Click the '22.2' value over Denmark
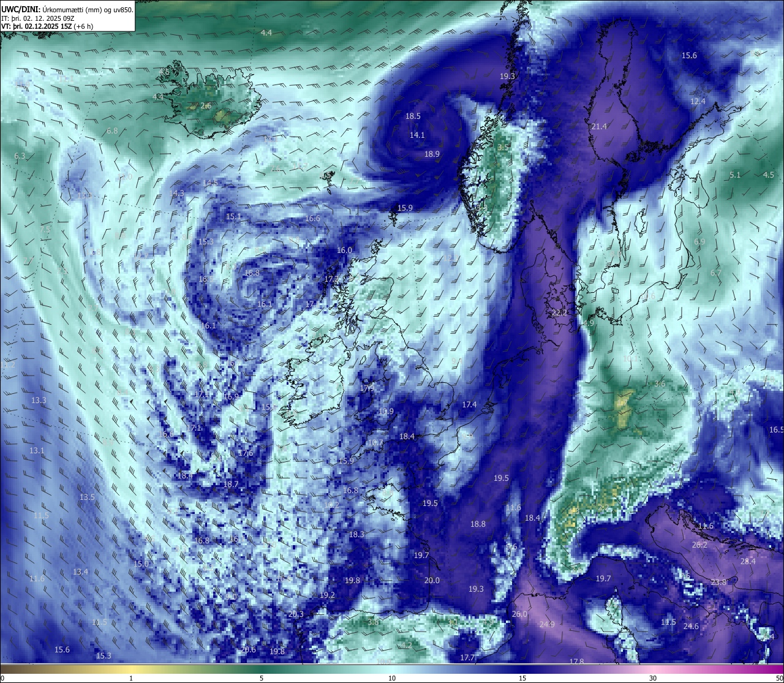 point(559,312)
